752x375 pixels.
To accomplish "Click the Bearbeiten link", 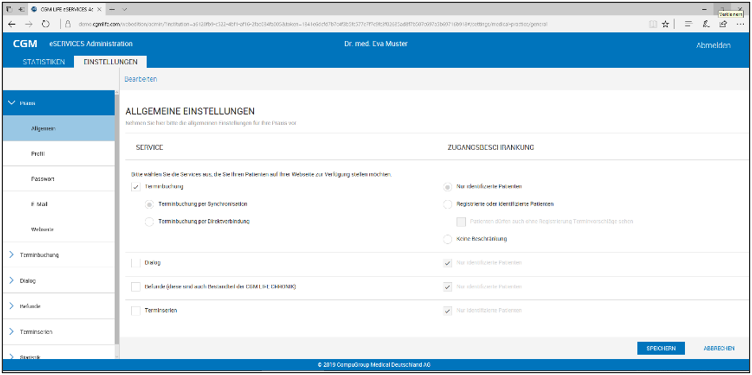I will pos(141,79).
